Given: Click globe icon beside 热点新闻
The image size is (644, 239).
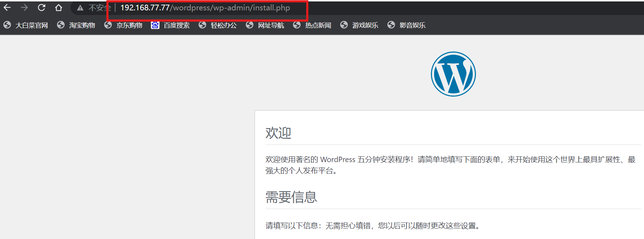Looking at the screenshot, I should (x=297, y=25).
